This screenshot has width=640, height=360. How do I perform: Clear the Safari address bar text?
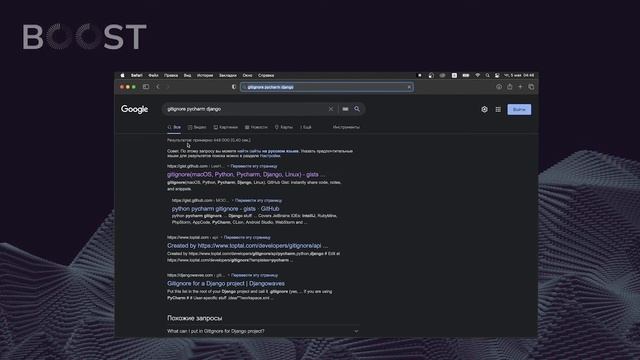coord(409,87)
